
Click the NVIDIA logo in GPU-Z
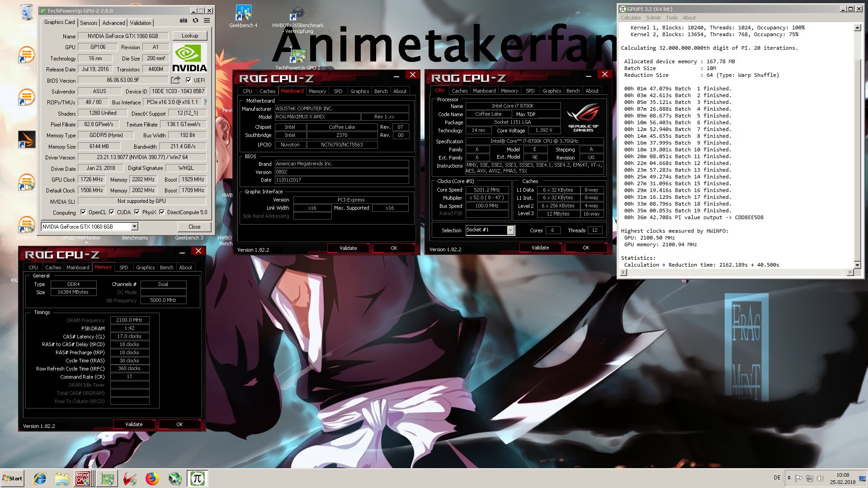tap(189, 58)
